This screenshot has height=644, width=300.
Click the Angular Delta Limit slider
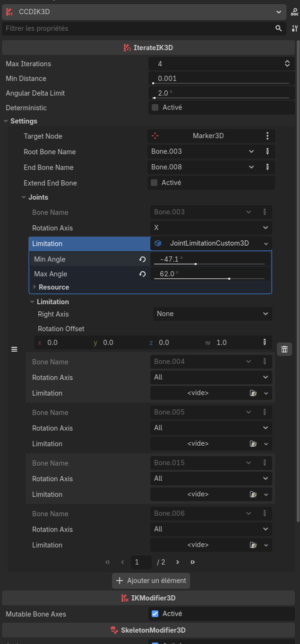tap(221, 98)
